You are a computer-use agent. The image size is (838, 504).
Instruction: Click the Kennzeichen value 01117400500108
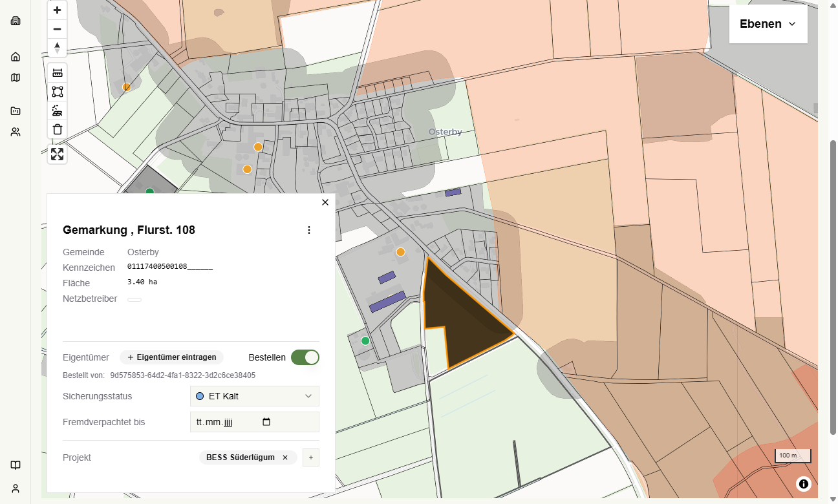coord(170,266)
